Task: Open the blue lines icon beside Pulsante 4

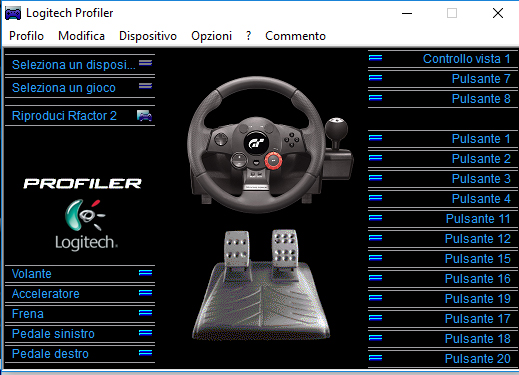Action: [x=375, y=198]
